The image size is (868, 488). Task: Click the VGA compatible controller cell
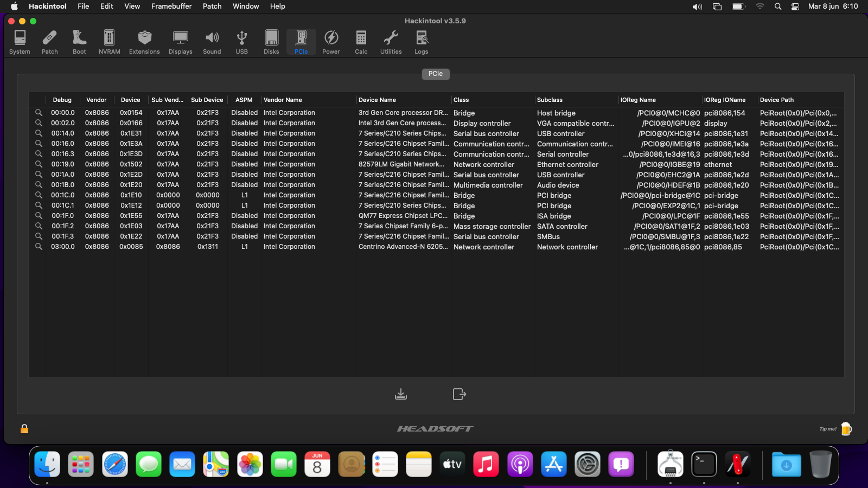576,123
